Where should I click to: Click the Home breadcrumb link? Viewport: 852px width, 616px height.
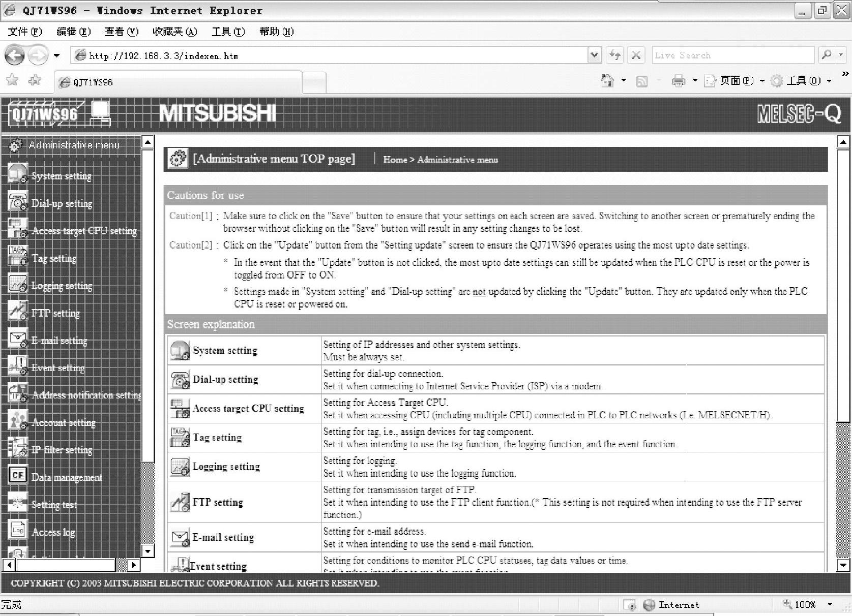click(x=395, y=160)
